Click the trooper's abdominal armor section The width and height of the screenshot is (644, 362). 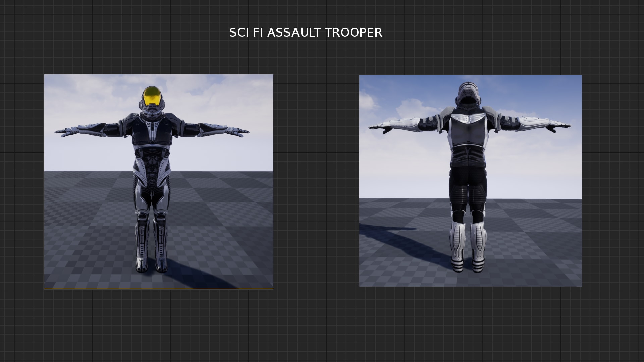153,161
